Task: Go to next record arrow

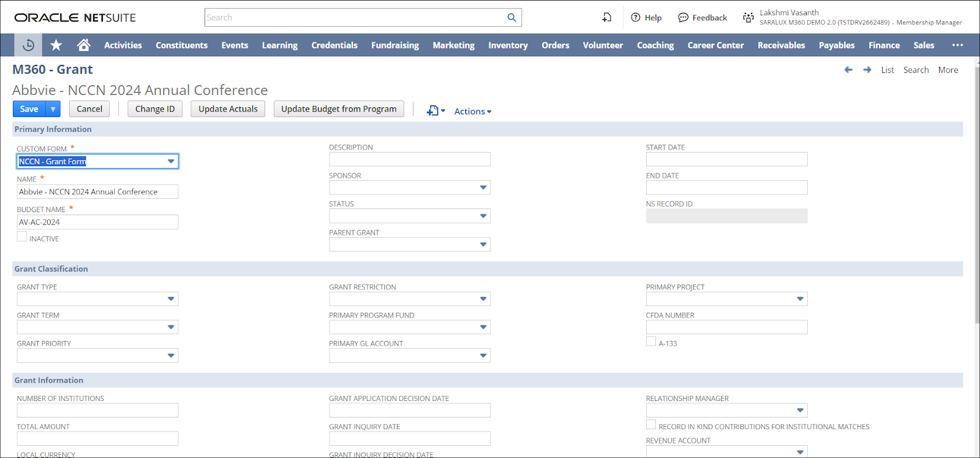Action: click(x=867, y=70)
